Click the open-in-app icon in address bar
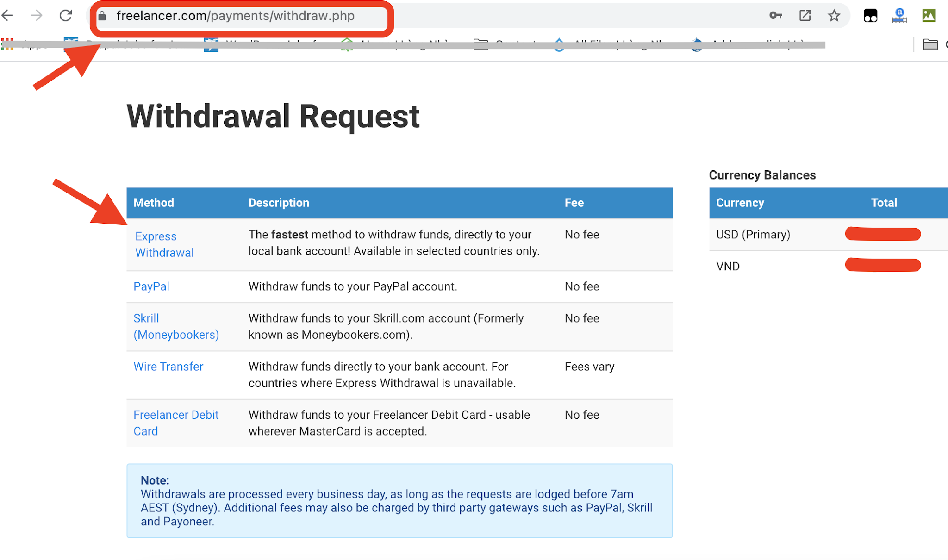The height and width of the screenshot is (560, 948). [x=805, y=16]
